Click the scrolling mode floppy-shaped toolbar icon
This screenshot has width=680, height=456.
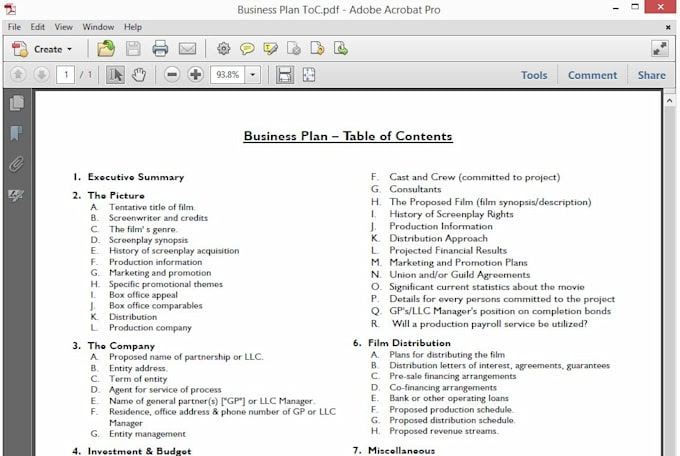tap(285, 75)
